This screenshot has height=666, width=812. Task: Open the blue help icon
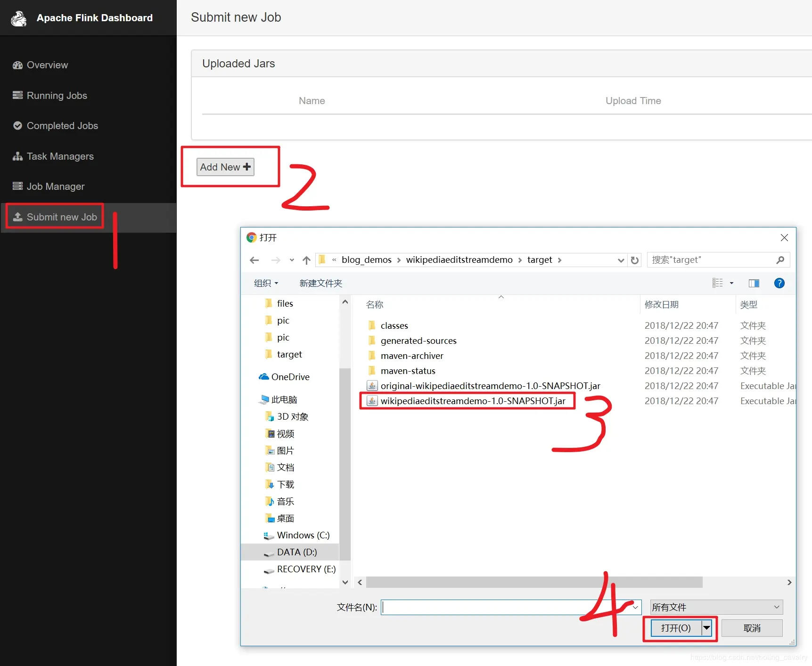click(779, 283)
